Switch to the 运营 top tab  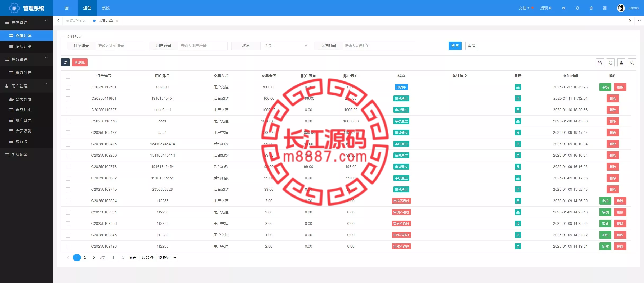coord(87,8)
